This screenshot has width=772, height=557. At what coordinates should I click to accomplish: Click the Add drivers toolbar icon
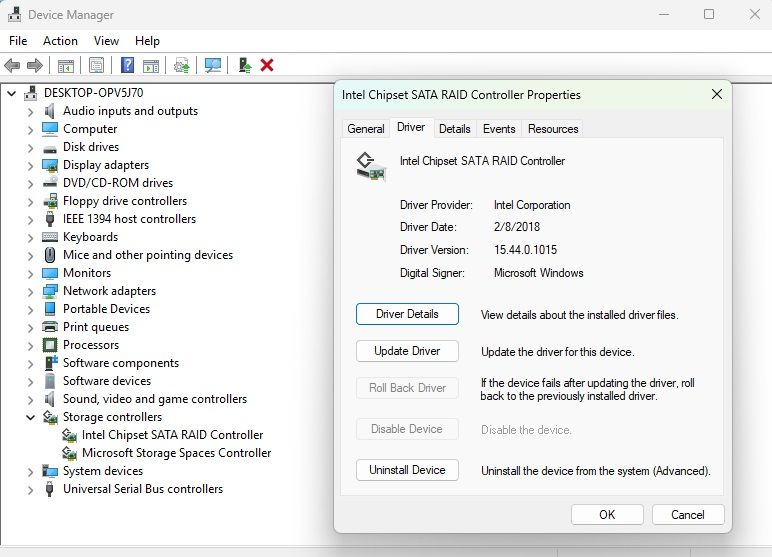tap(243, 65)
